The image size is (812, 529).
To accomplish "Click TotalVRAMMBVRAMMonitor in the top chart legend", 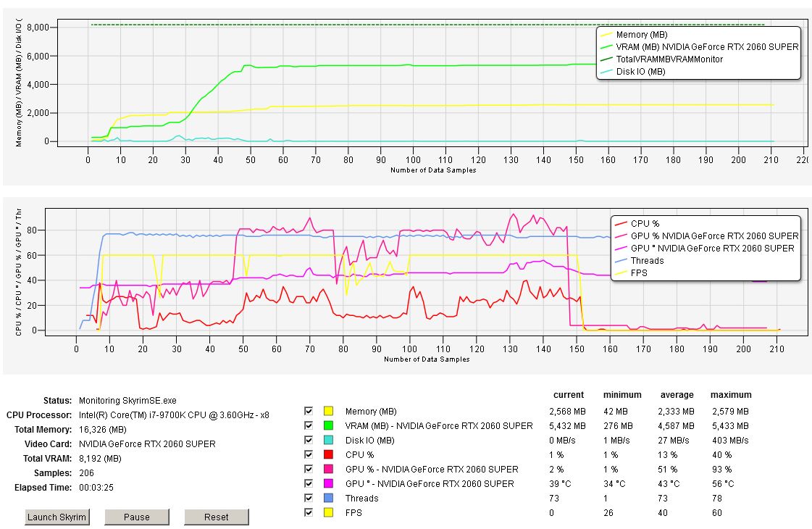I will 669,59.
